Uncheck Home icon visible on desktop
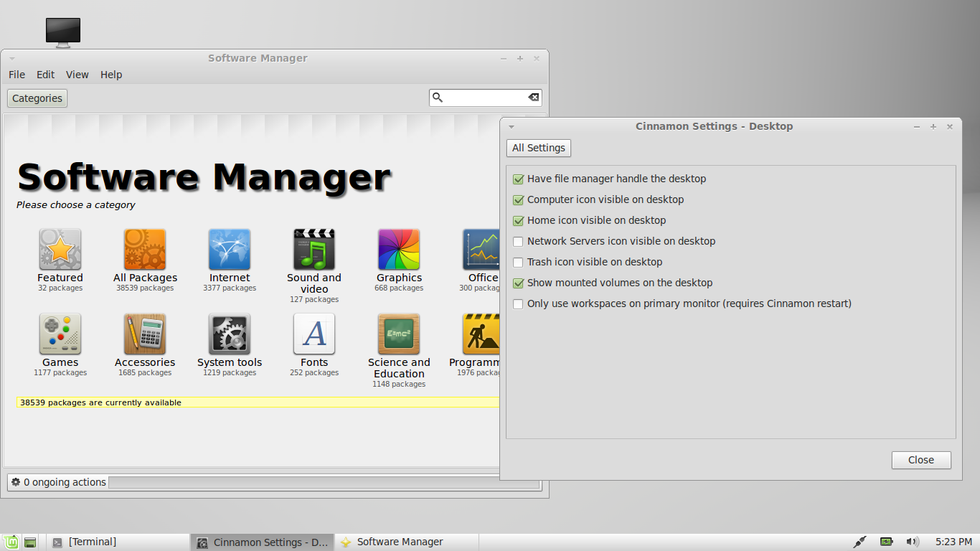This screenshot has width=980, height=551. (518, 220)
